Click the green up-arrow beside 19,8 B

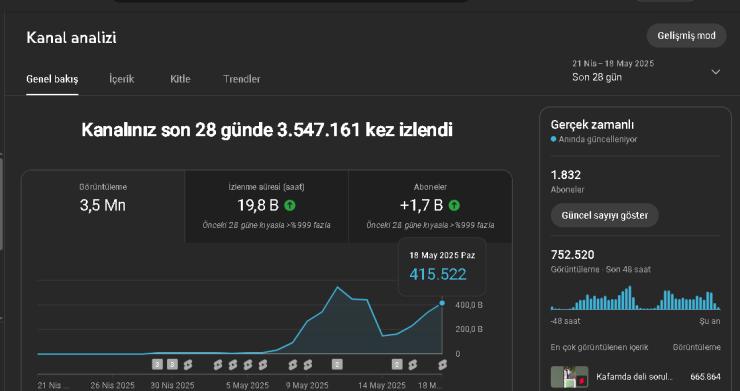click(x=290, y=205)
